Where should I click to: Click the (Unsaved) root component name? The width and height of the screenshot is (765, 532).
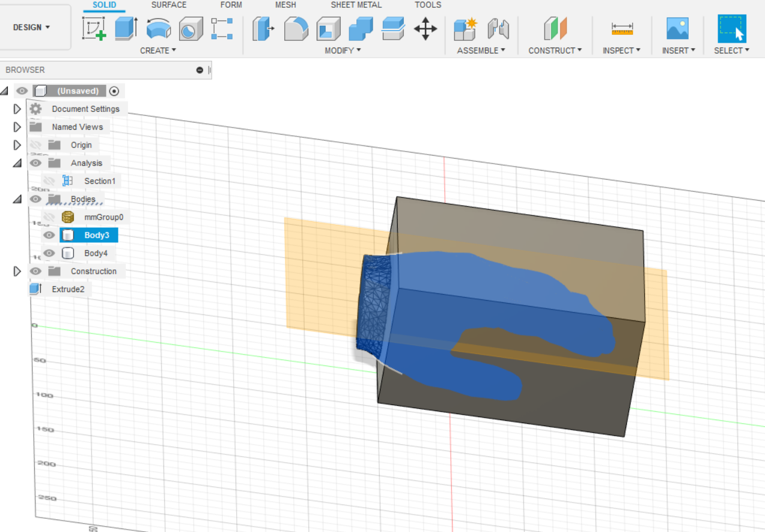(x=78, y=91)
